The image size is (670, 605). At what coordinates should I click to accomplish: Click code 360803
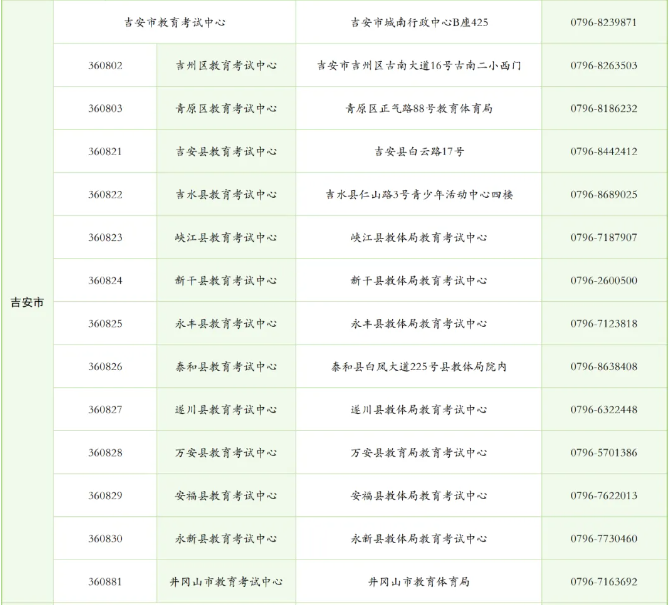click(105, 109)
